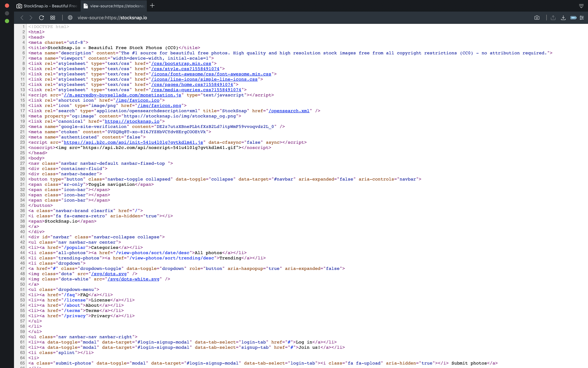Open the Speed Dial start page grid
The width and height of the screenshot is (588, 368).
53,18
